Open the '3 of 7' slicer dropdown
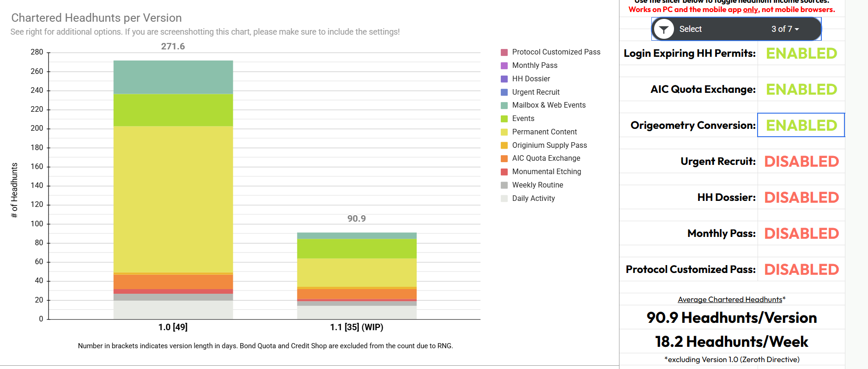 tap(785, 29)
